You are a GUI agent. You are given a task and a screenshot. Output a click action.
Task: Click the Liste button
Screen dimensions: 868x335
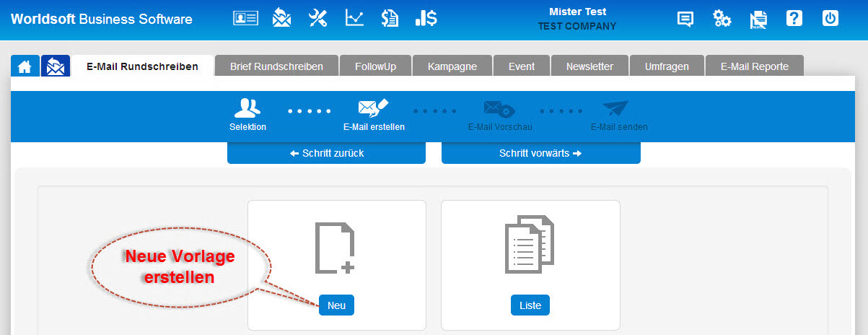[x=530, y=305]
